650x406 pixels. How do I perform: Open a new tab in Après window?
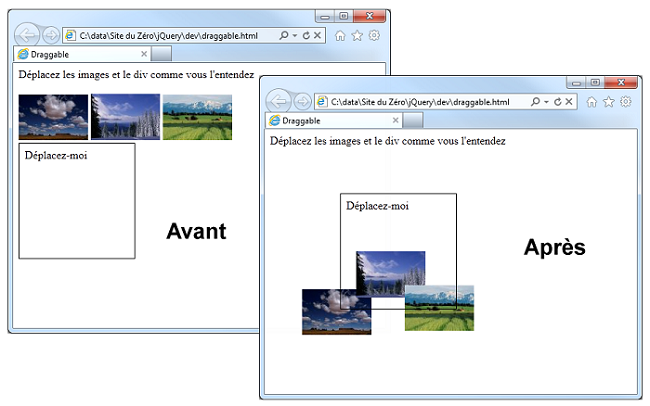tap(413, 120)
